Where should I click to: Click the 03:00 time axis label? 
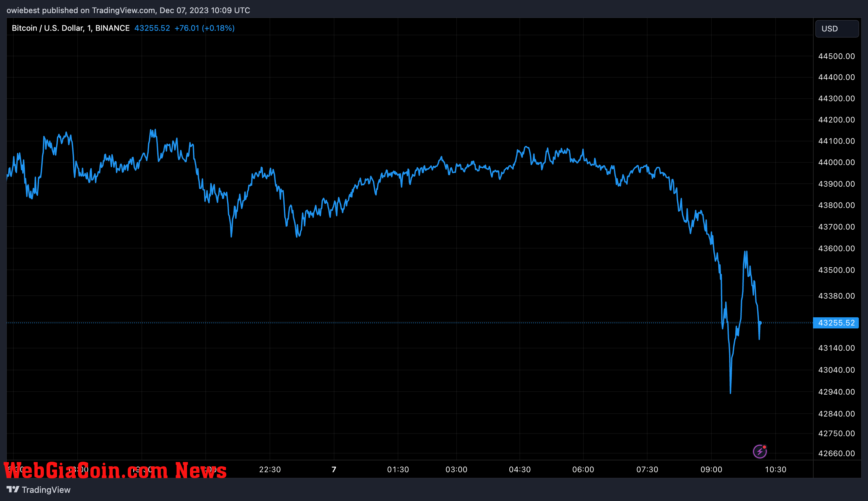tap(456, 470)
